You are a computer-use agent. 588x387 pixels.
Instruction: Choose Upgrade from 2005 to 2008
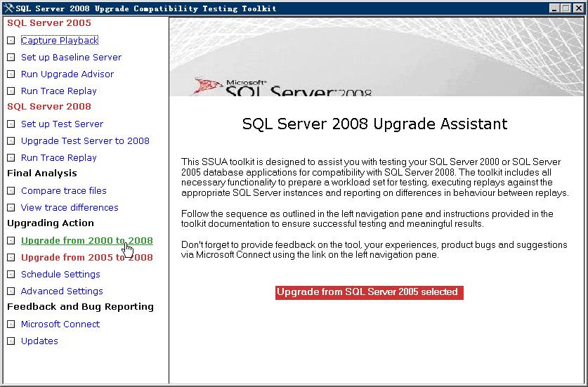[87, 258]
